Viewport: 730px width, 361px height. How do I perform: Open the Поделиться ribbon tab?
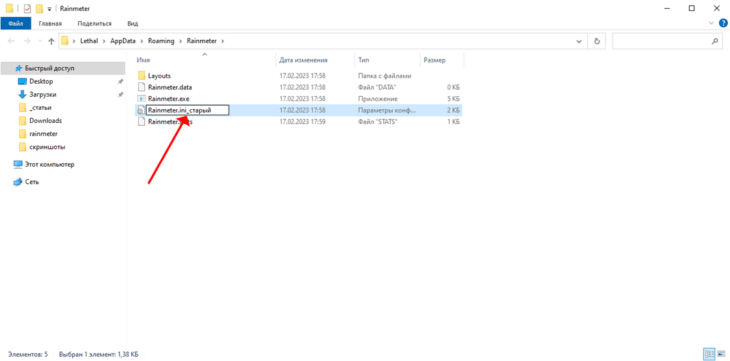tap(95, 23)
